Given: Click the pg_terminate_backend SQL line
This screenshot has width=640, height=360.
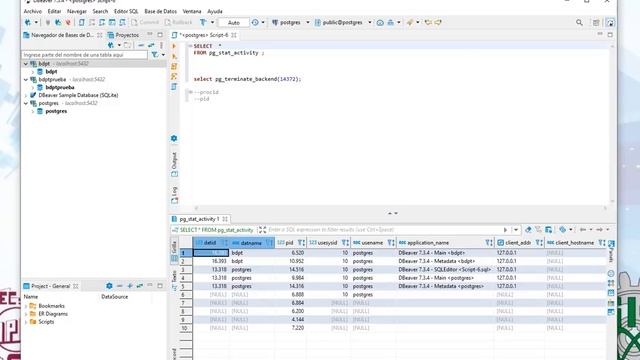Looking at the screenshot, I should (x=247, y=79).
